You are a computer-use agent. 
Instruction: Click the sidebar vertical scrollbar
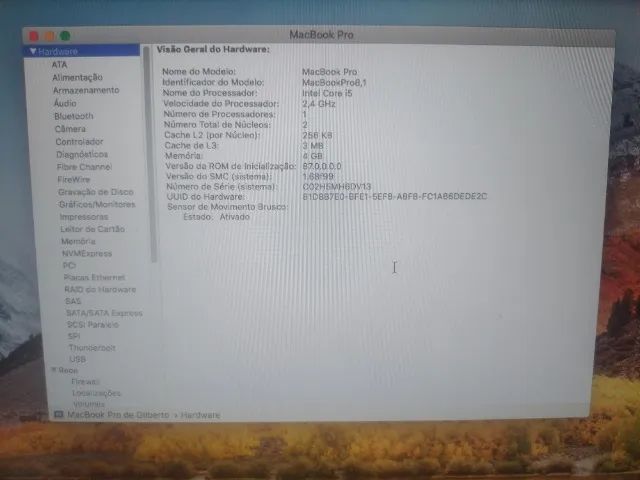pyautogui.click(x=149, y=155)
